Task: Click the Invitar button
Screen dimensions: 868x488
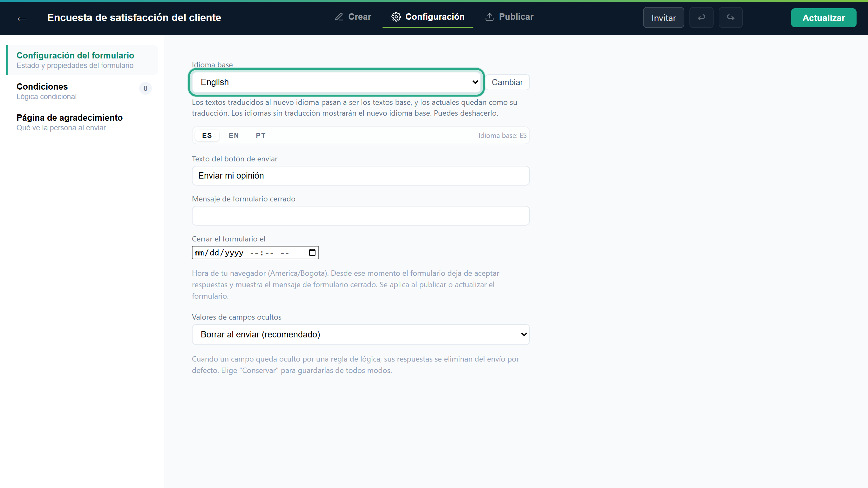Action: (663, 17)
